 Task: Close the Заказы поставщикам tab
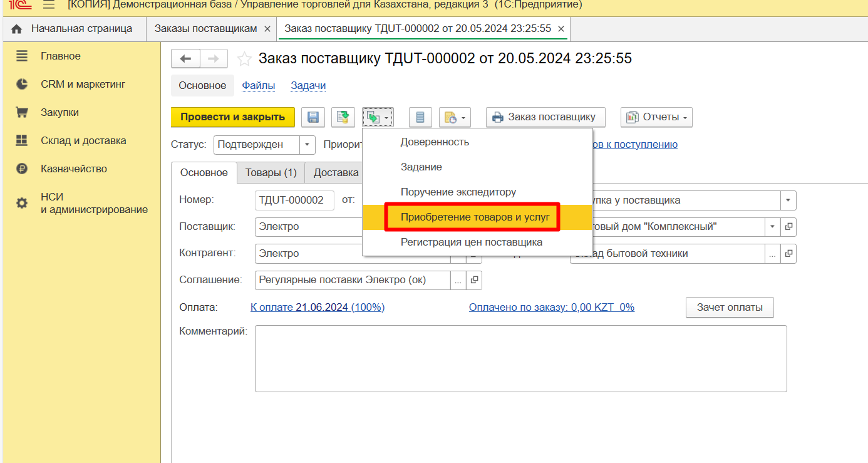point(267,29)
